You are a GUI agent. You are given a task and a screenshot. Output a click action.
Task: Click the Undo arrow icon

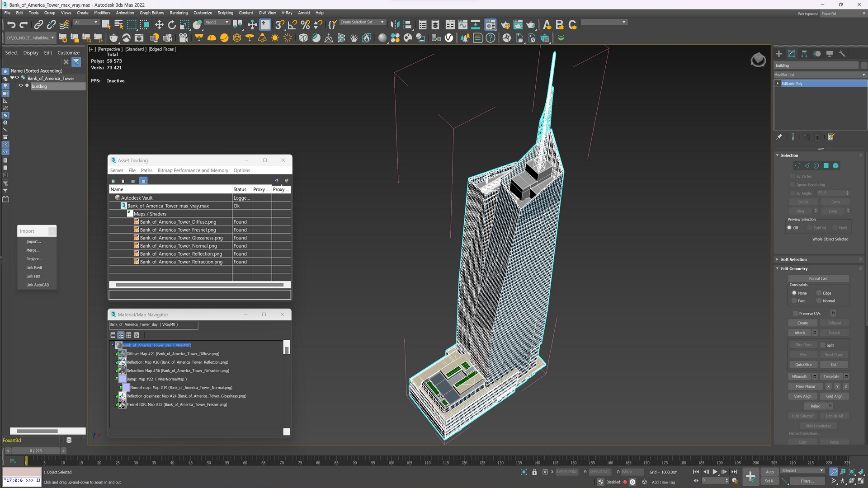tap(11, 25)
